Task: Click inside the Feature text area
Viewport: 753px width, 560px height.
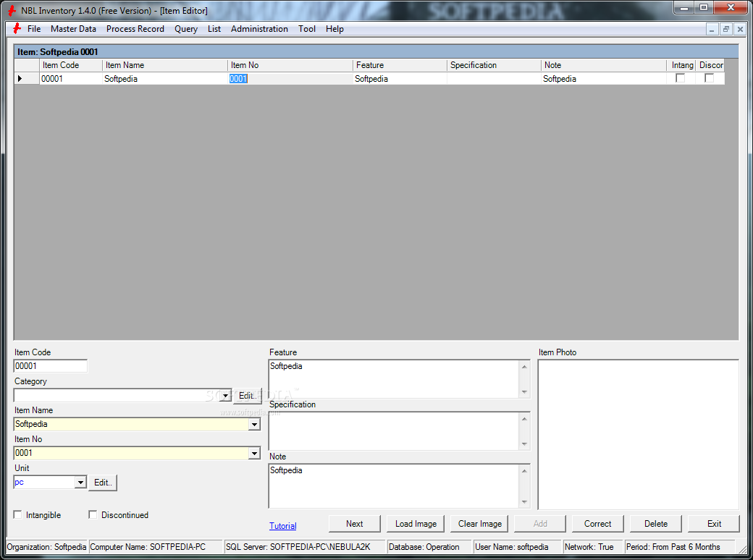Action: [x=394, y=379]
